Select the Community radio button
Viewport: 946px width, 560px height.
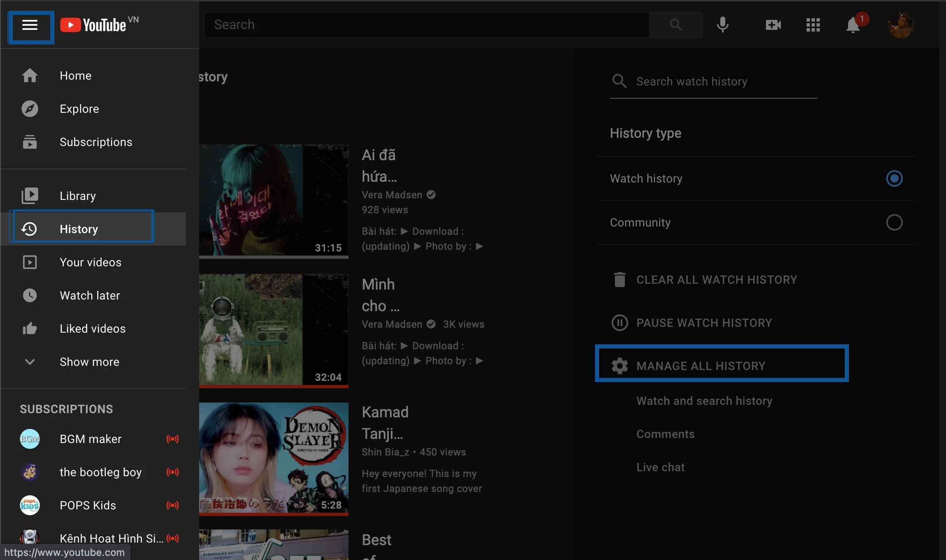click(x=894, y=222)
